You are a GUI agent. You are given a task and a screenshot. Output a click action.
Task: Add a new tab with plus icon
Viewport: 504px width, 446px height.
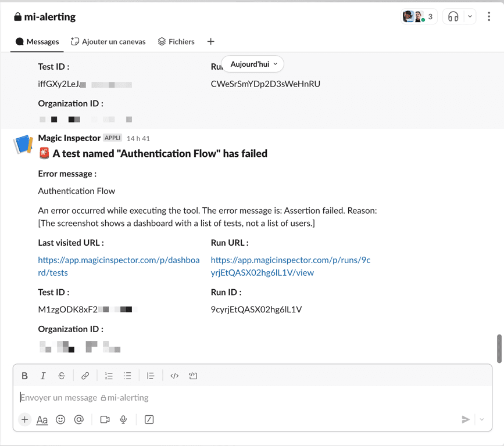[210, 41]
